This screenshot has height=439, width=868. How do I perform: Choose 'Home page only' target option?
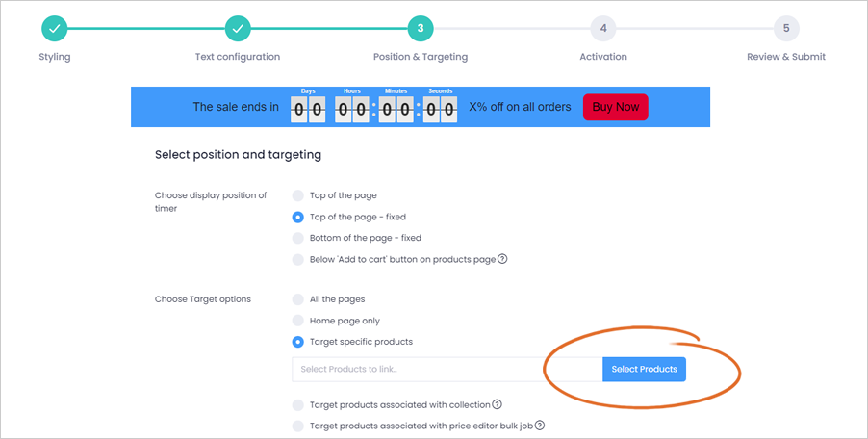tap(297, 321)
